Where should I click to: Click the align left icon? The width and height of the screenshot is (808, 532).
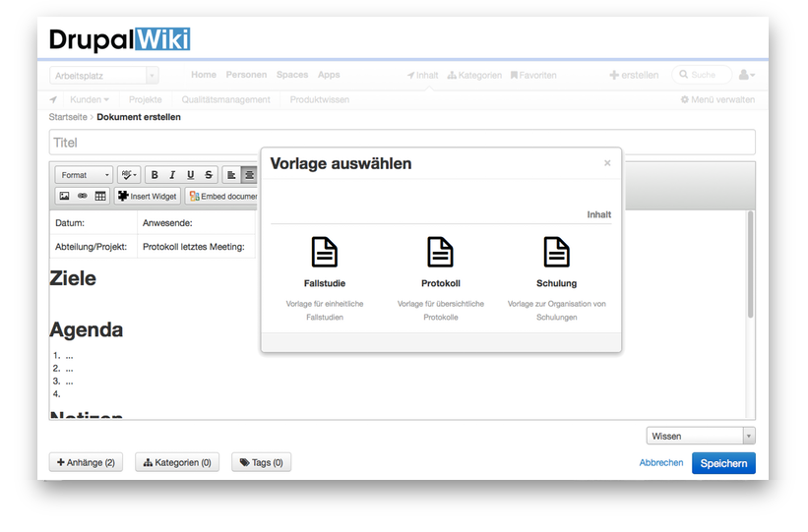tap(231, 175)
